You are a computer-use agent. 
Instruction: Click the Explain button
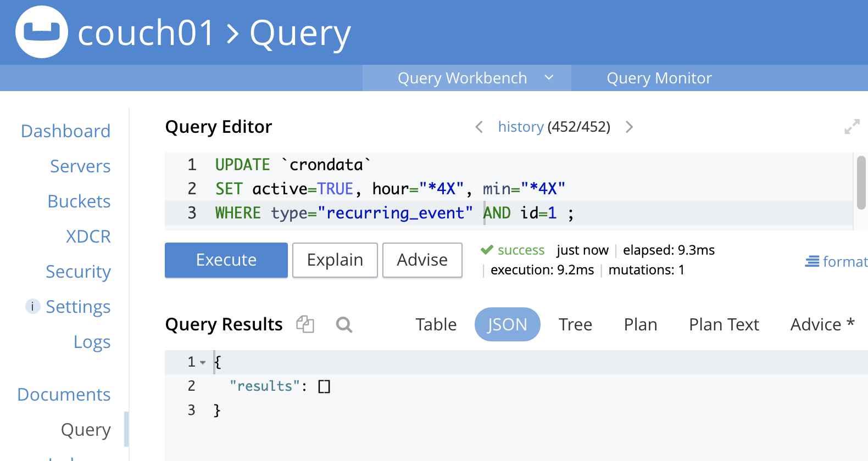335,260
